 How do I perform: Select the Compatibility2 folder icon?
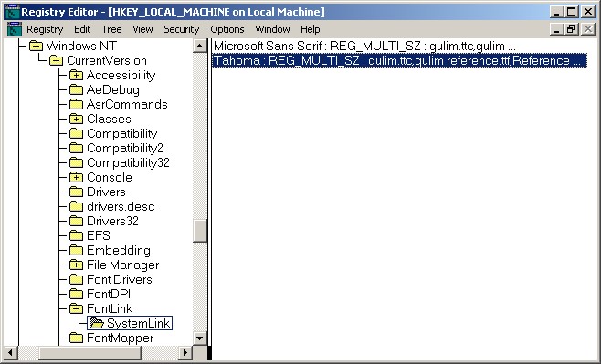[x=76, y=148]
